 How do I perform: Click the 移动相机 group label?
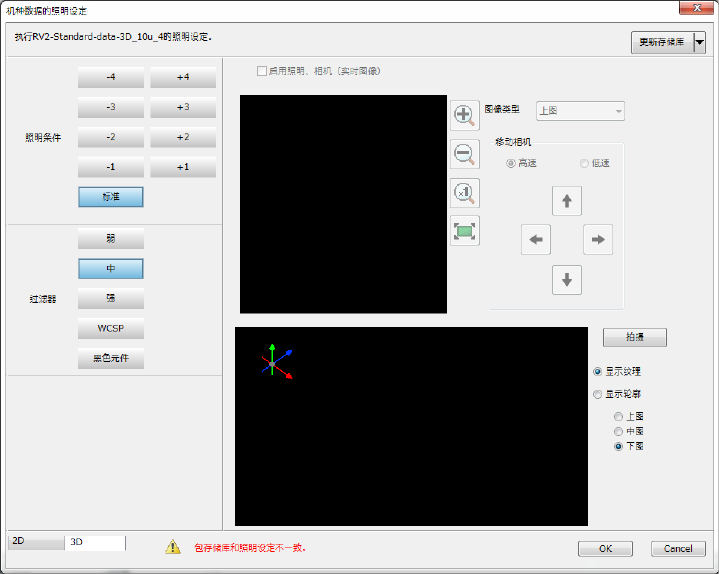513,142
